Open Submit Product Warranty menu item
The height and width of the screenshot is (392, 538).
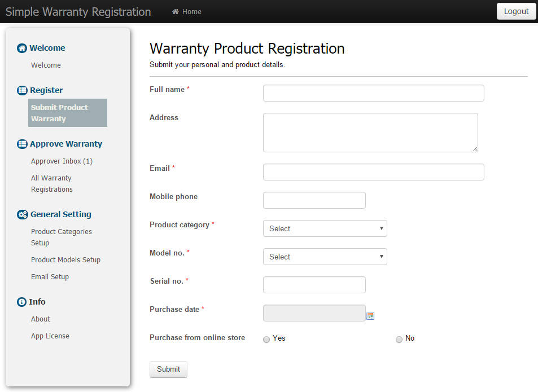point(68,113)
